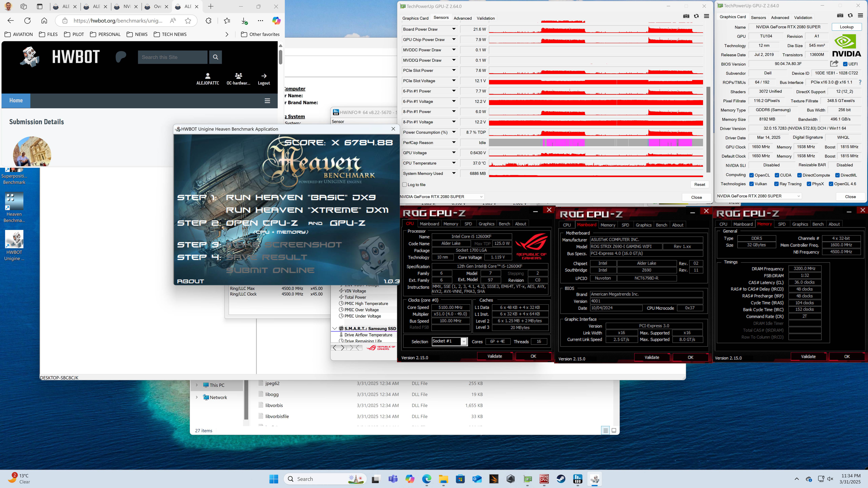Expand This PC in File Explorer tree

point(197,385)
